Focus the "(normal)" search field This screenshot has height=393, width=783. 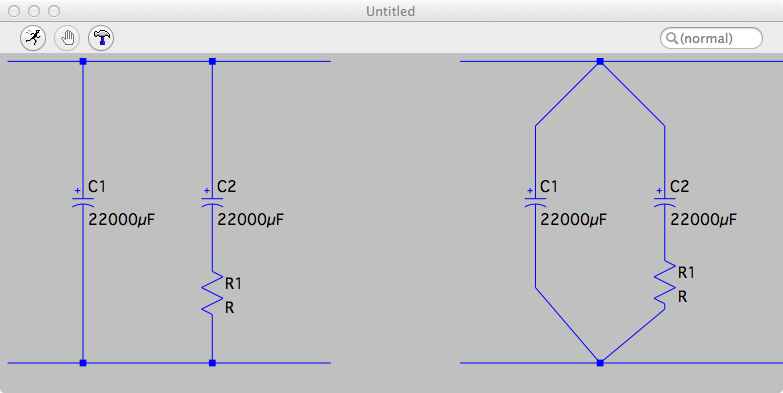711,38
